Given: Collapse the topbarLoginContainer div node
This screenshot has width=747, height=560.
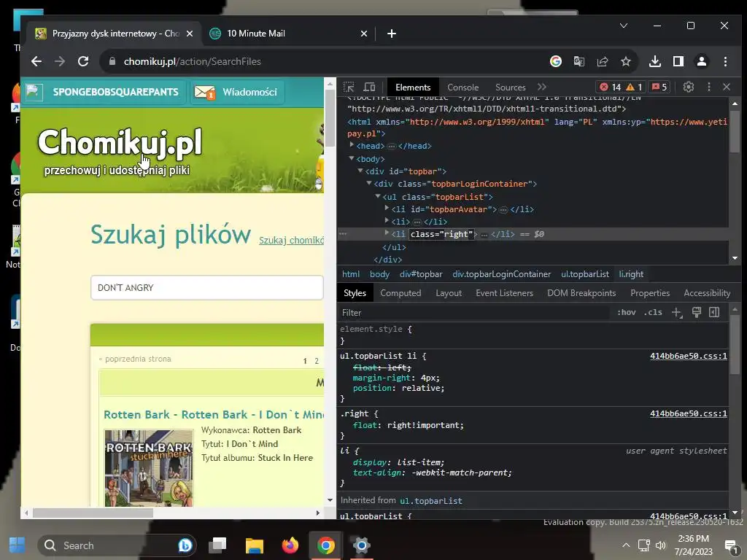Looking at the screenshot, I should tap(368, 183).
